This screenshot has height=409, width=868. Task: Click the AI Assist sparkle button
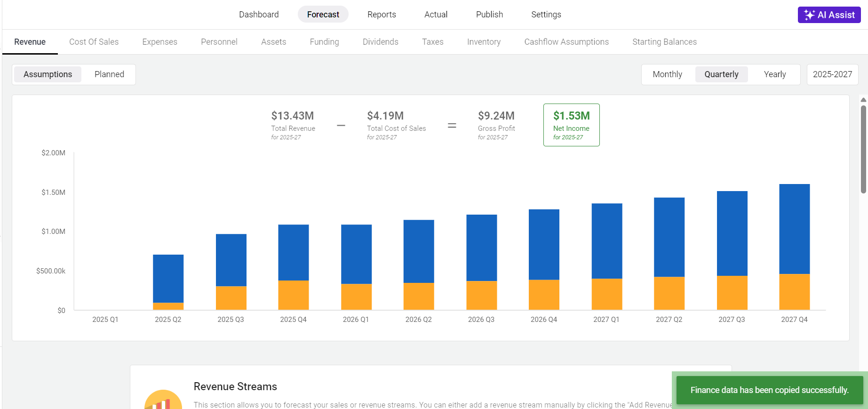click(829, 15)
